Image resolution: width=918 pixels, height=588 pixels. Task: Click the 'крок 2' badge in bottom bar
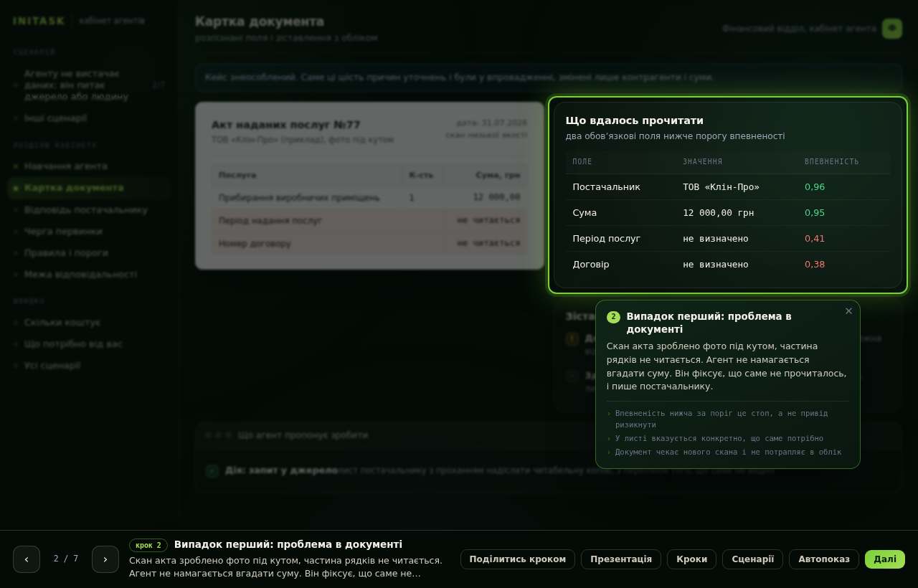(148, 545)
